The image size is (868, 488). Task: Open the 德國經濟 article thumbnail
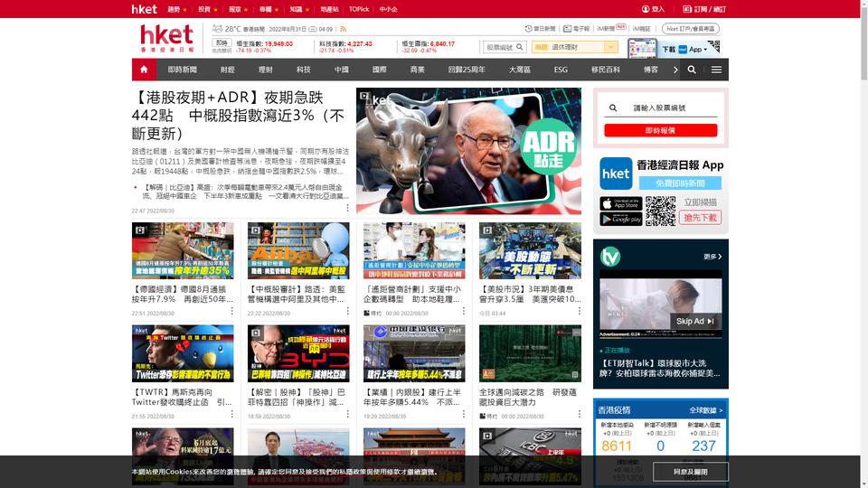click(183, 250)
